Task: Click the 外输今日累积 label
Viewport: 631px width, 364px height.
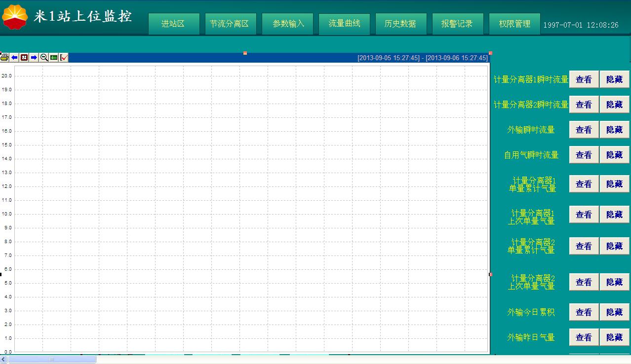Action: pos(531,312)
